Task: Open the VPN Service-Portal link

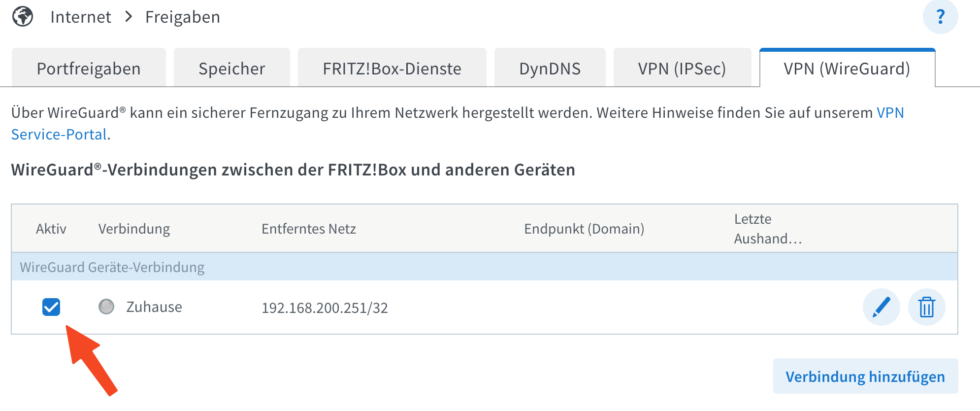Action: point(890,113)
